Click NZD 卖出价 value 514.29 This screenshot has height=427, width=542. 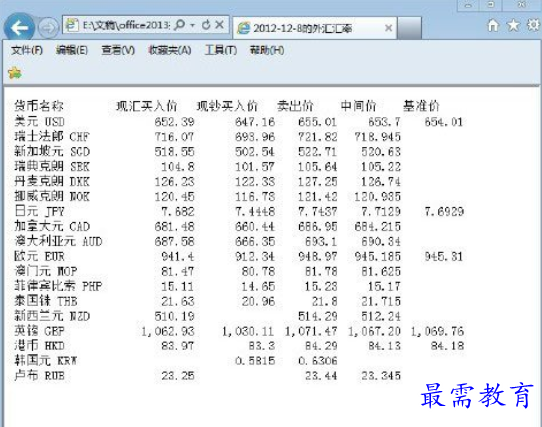[x=318, y=316]
